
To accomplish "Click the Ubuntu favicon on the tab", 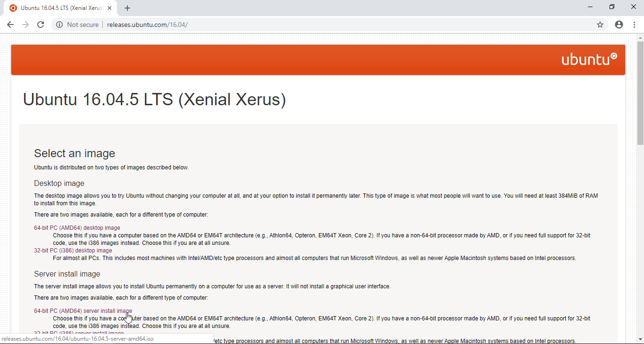I will pos(13,8).
